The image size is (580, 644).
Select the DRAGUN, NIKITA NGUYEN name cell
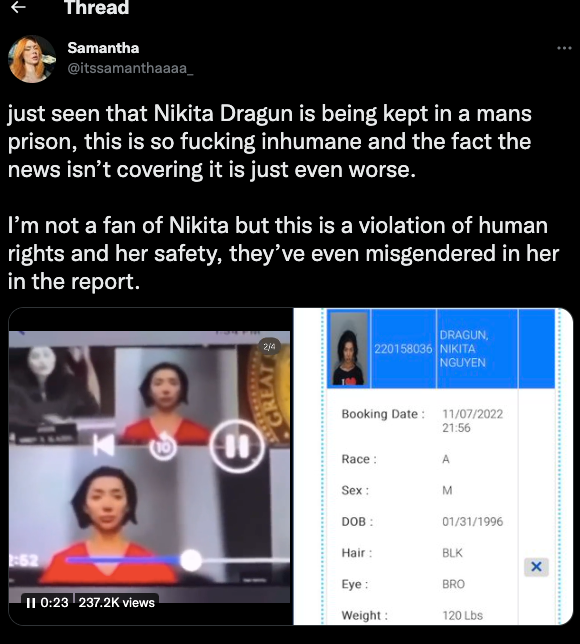(x=464, y=349)
